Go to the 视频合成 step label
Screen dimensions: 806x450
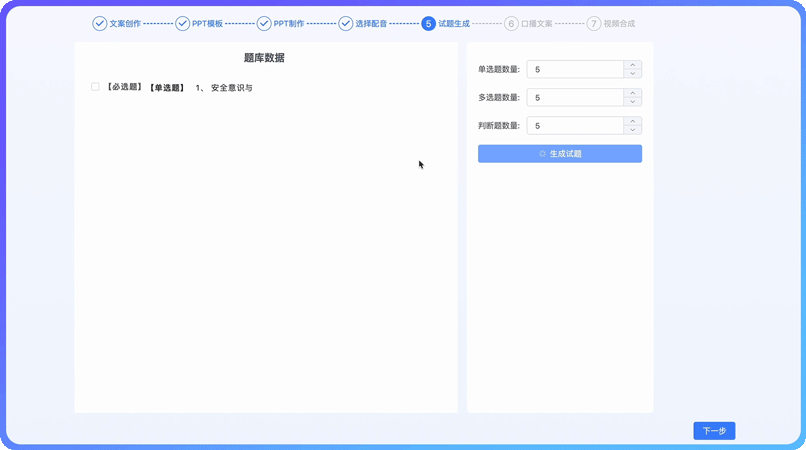click(x=619, y=23)
